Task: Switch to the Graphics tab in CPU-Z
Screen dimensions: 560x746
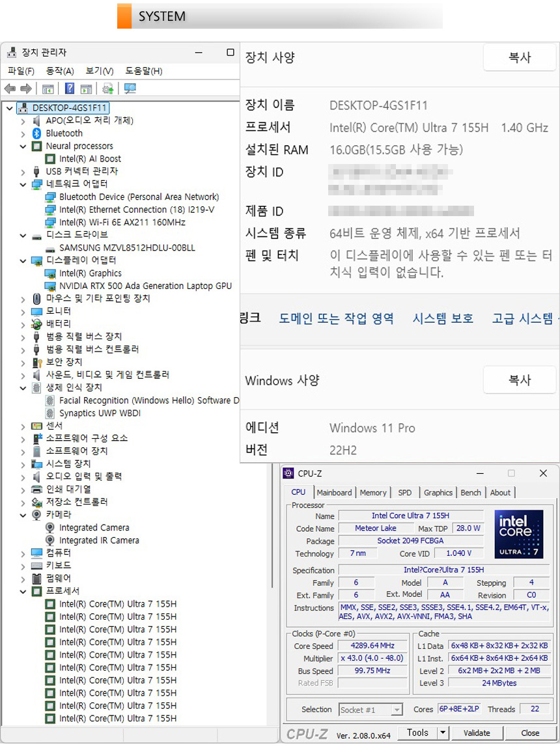Action: tap(438, 492)
